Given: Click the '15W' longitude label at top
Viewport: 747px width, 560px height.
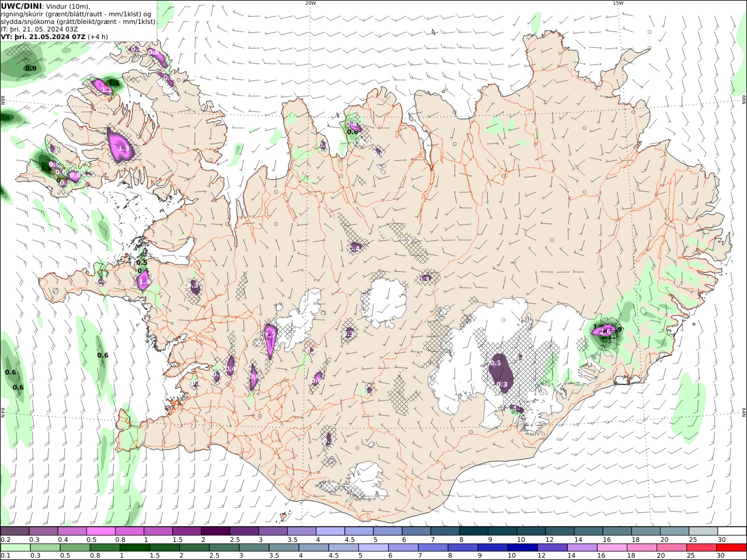Looking at the screenshot, I should click(618, 3).
